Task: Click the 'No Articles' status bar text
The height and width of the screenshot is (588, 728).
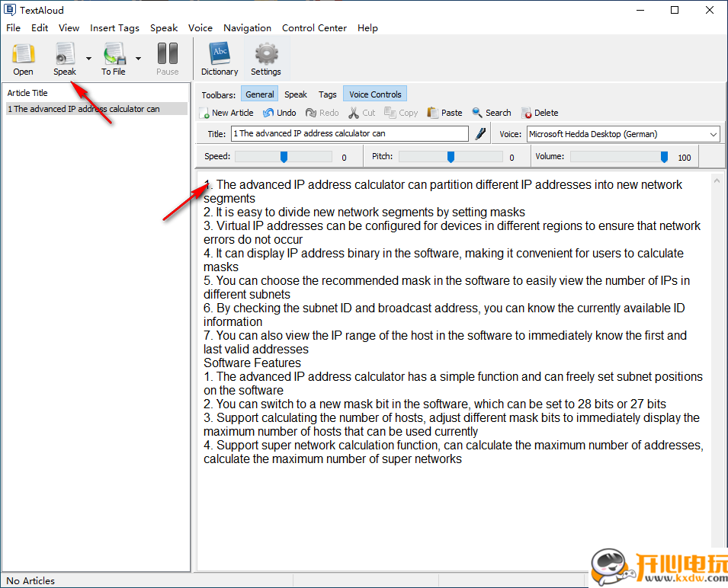Action: pos(30,580)
